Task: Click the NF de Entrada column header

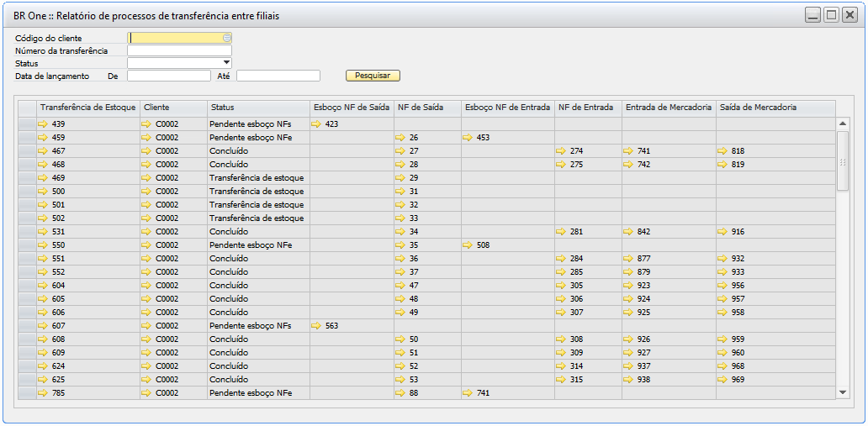Action: point(588,108)
